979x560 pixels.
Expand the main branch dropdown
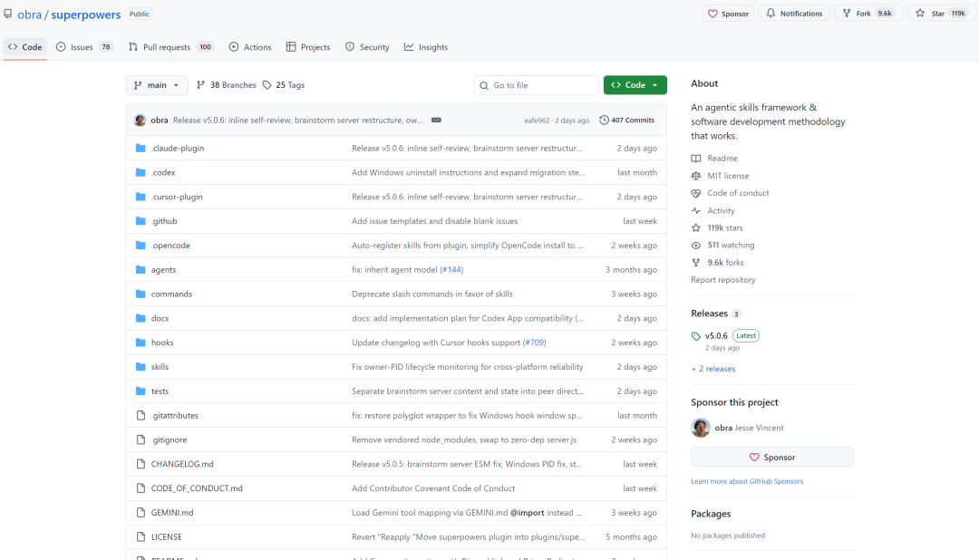click(157, 85)
